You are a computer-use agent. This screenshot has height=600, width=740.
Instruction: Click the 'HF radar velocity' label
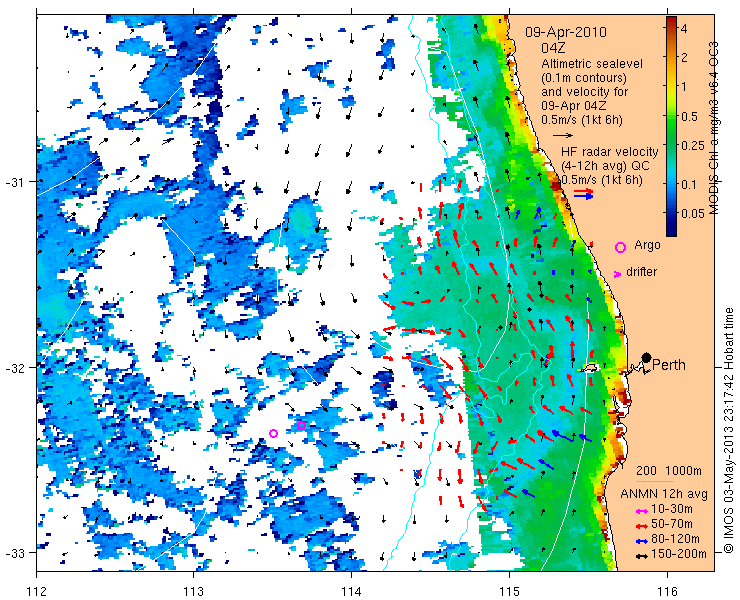click(x=609, y=152)
